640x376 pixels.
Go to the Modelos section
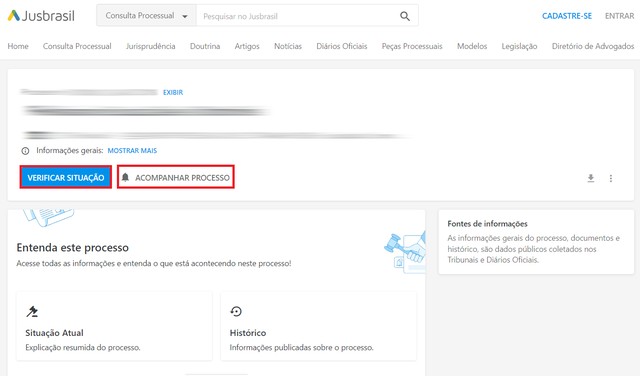click(472, 46)
